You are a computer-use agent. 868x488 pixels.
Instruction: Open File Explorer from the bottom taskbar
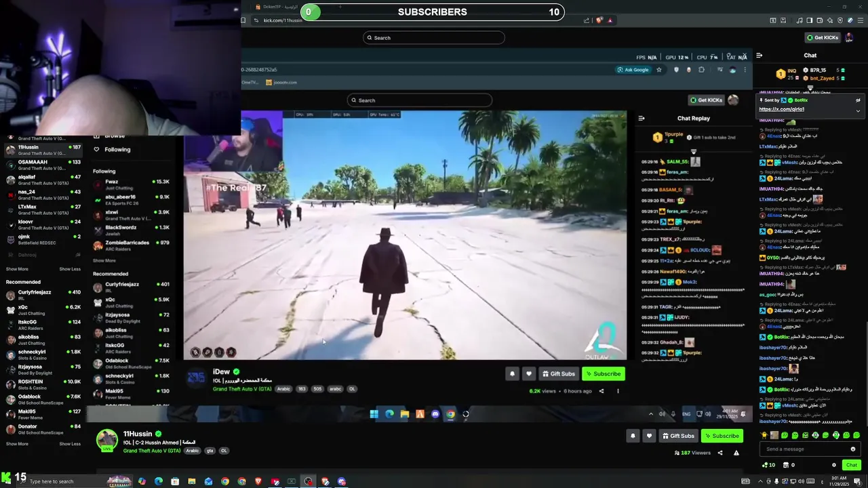click(x=191, y=481)
